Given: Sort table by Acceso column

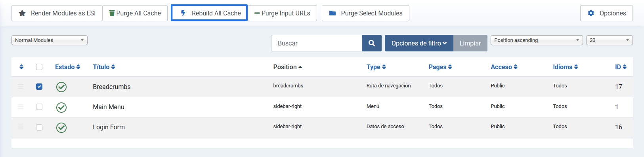Looking at the screenshot, I should pos(504,67).
